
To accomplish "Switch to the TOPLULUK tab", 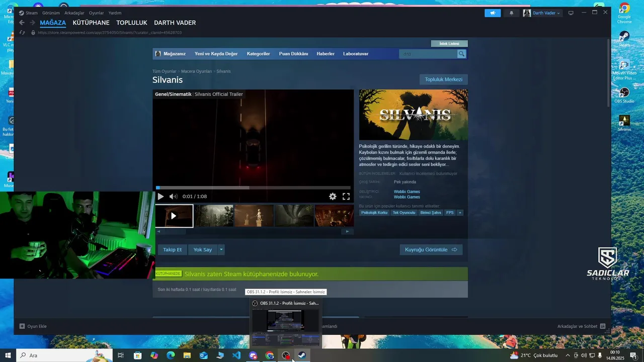I will [x=132, y=23].
